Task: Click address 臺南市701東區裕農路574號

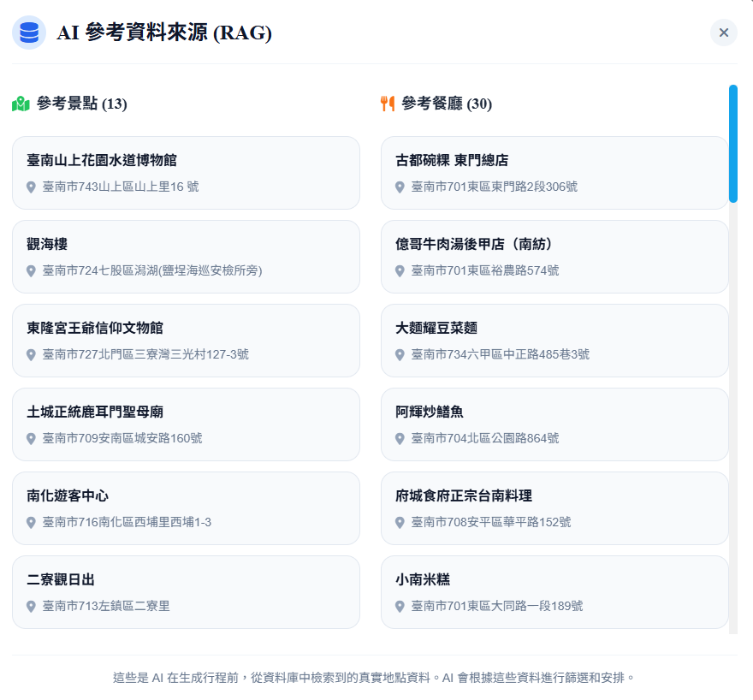Action: pyautogui.click(x=485, y=270)
